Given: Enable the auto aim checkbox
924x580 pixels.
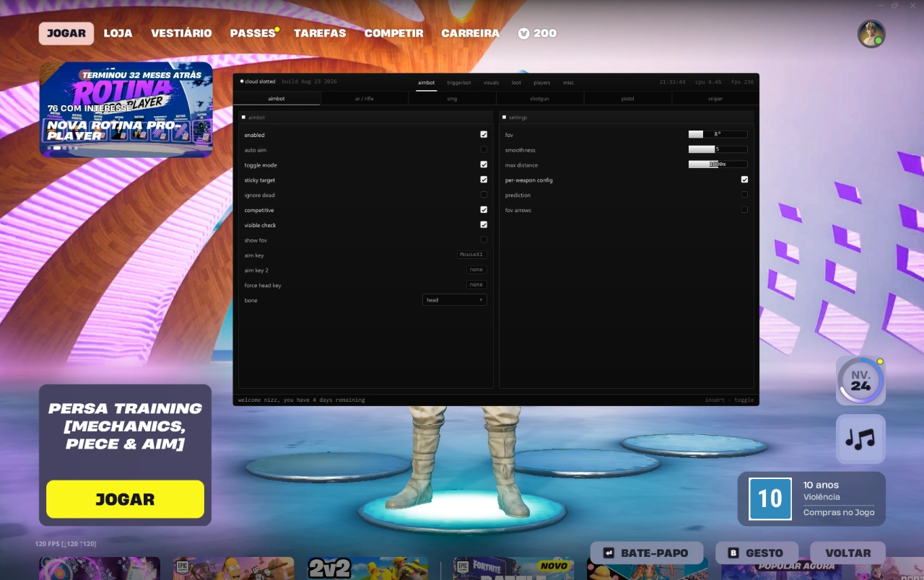Looking at the screenshot, I should tap(484, 150).
